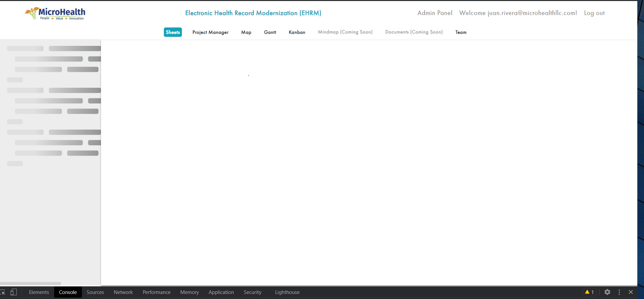Open the Sources tab in DevTools
This screenshot has width=644, height=299.
(x=95, y=292)
